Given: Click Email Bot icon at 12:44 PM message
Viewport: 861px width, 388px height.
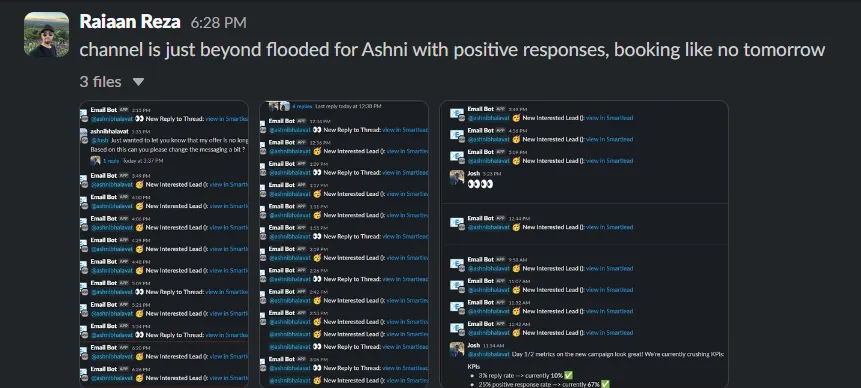Looking at the screenshot, I should point(457,223).
